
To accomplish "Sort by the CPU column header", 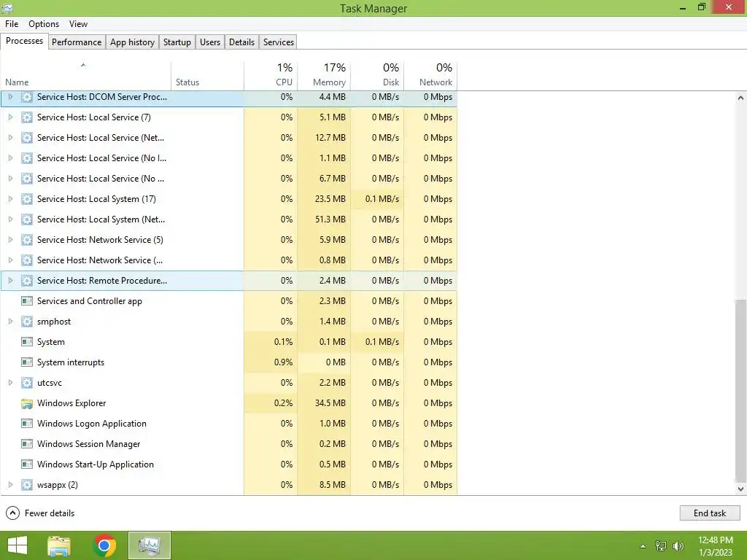I will coord(271,76).
